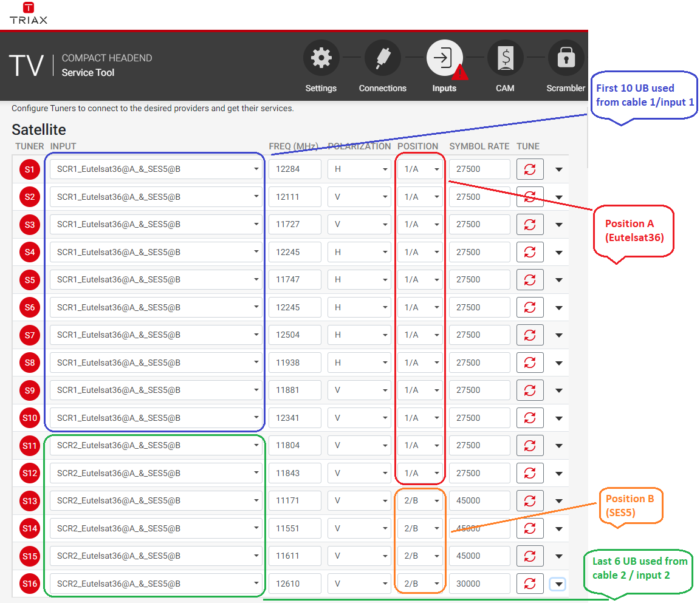Click the tune refresh icon for S1
Viewport: 700px width, 603px height.
(x=530, y=169)
